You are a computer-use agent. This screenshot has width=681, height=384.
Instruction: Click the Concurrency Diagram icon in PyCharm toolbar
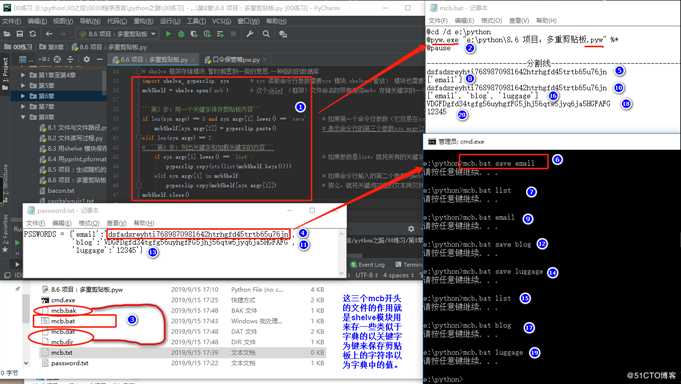pyautogui.click(x=220, y=34)
